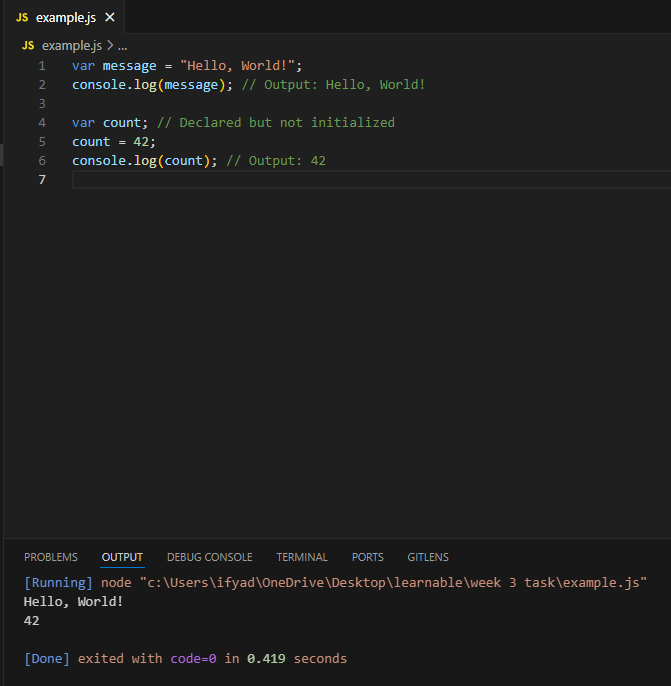
Task: Click line number 4 in the gutter
Action: (x=42, y=122)
